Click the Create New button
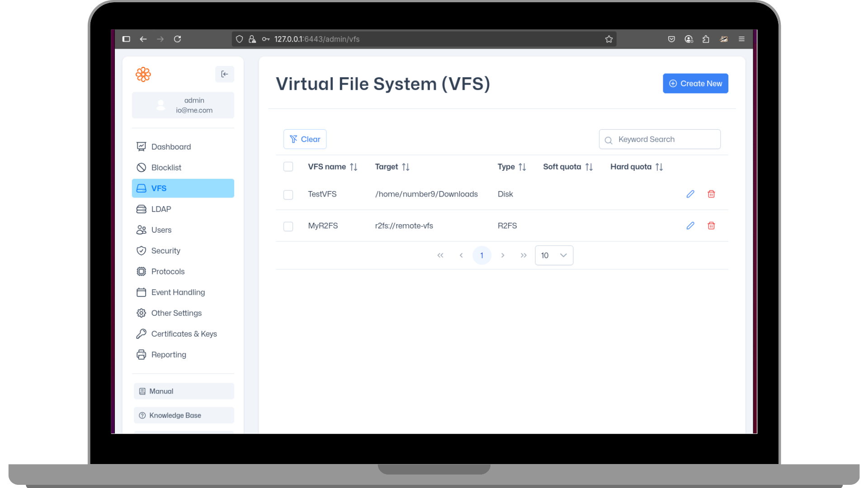This screenshot has width=868, height=488. (695, 84)
